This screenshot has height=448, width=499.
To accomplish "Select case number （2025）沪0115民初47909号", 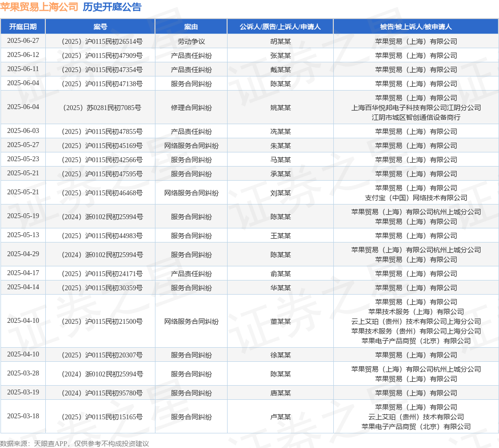I will 102,56.
